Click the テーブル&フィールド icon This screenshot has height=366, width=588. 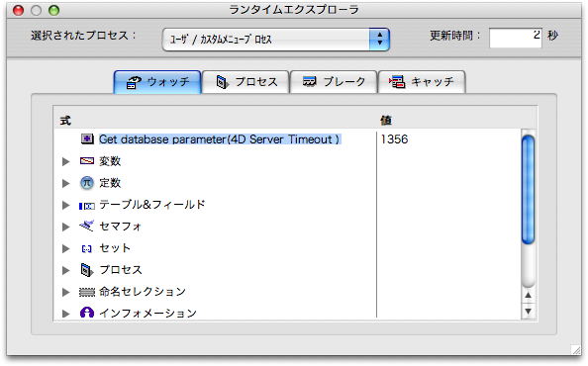coord(87,206)
